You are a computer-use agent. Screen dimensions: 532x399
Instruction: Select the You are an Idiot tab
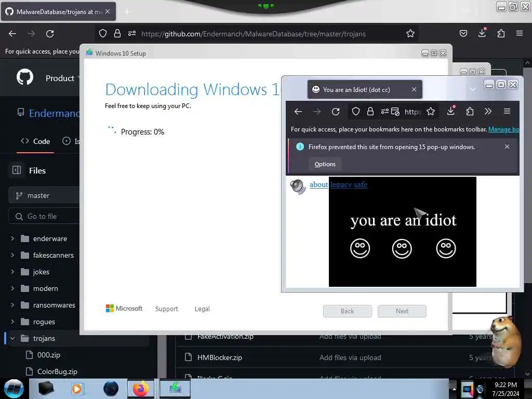[365, 89]
